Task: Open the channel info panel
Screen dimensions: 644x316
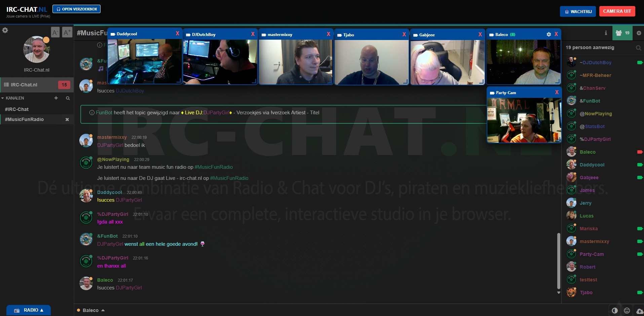Action: [x=605, y=33]
